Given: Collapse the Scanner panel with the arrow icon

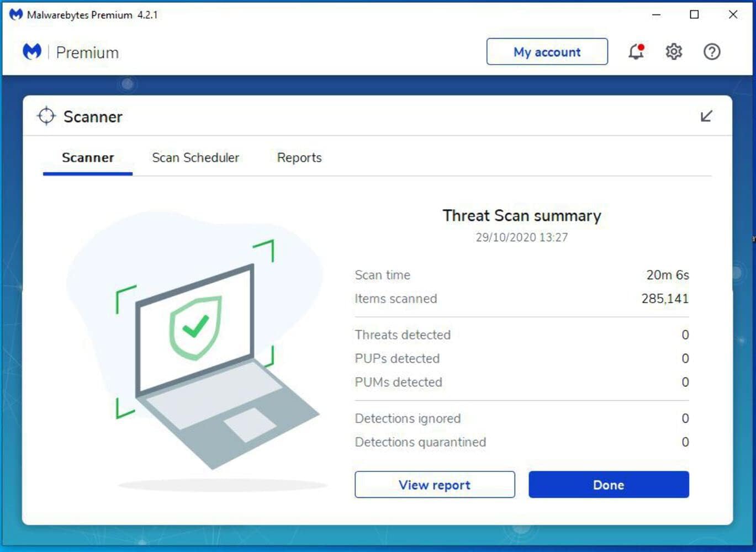Looking at the screenshot, I should pos(706,116).
